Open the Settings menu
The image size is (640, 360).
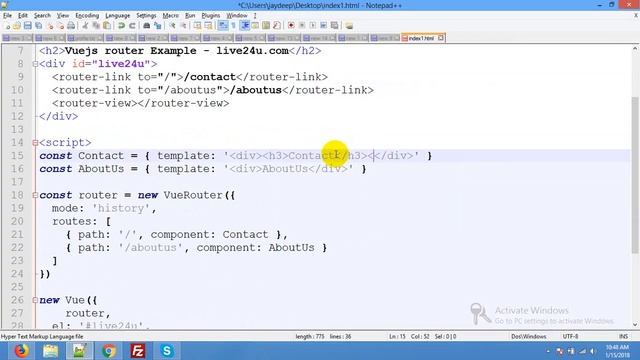pos(146,16)
